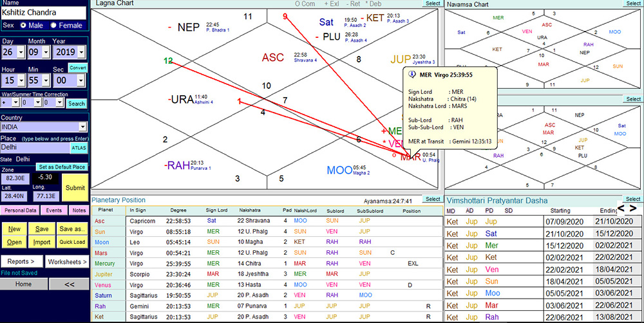
Task: Open the Reports menu
Action: (21, 262)
